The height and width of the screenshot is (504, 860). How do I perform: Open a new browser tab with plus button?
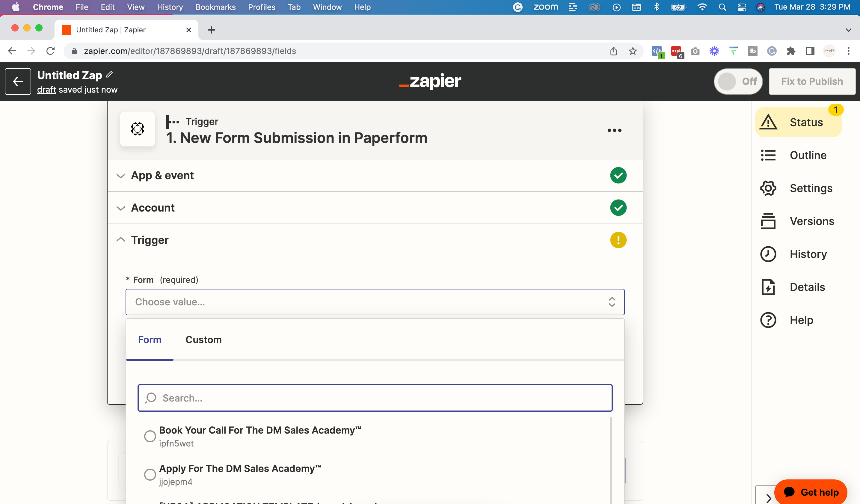(x=211, y=30)
